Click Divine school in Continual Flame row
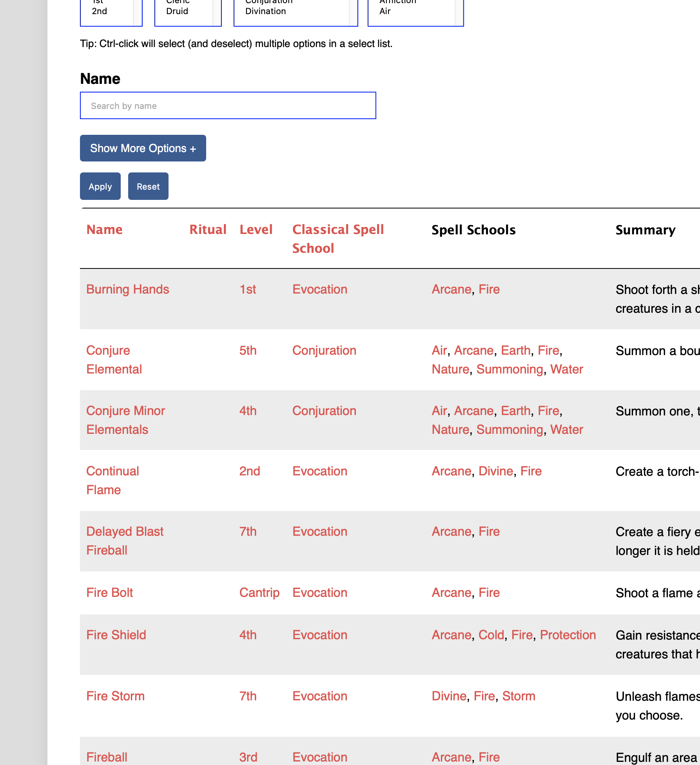The width and height of the screenshot is (700, 765). pyautogui.click(x=496, y=471)
